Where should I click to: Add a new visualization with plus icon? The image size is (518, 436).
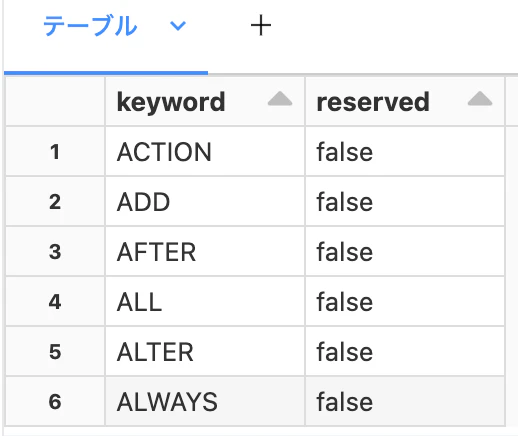[261, 25]
